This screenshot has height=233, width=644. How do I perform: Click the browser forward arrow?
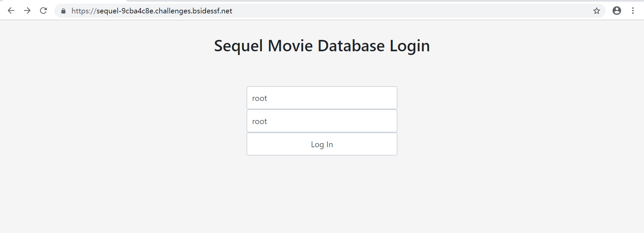27,11
